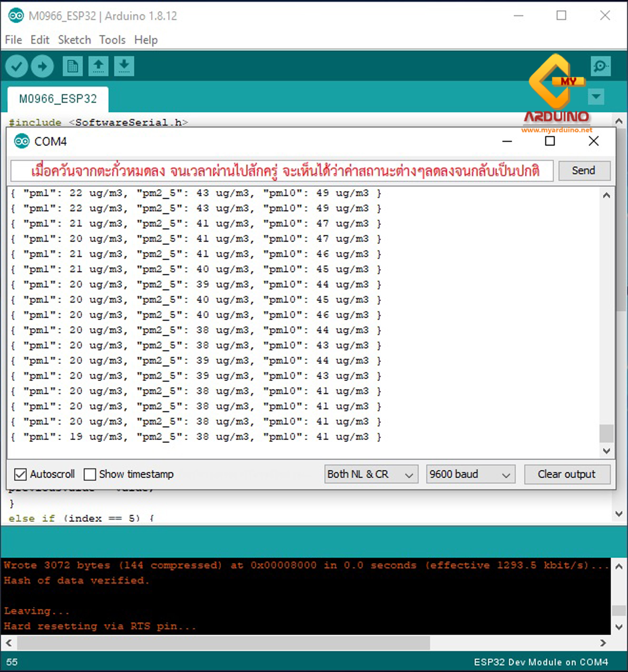Click the Arduino logo in main title bar

16,16
